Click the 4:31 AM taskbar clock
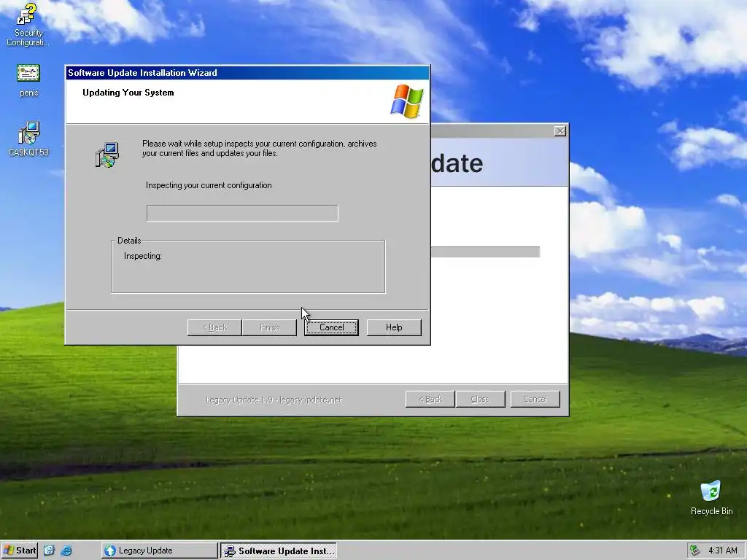Screen dimensions: 747x560 pos(723,551)
